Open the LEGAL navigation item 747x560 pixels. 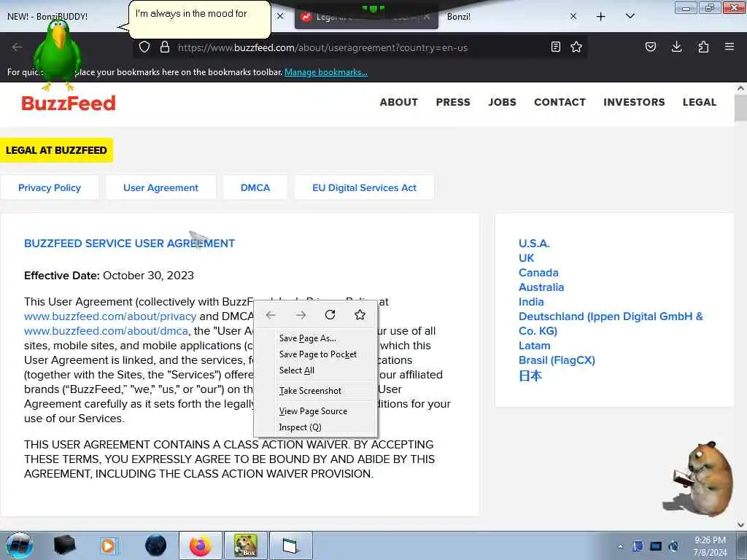[x=700, y=102]
